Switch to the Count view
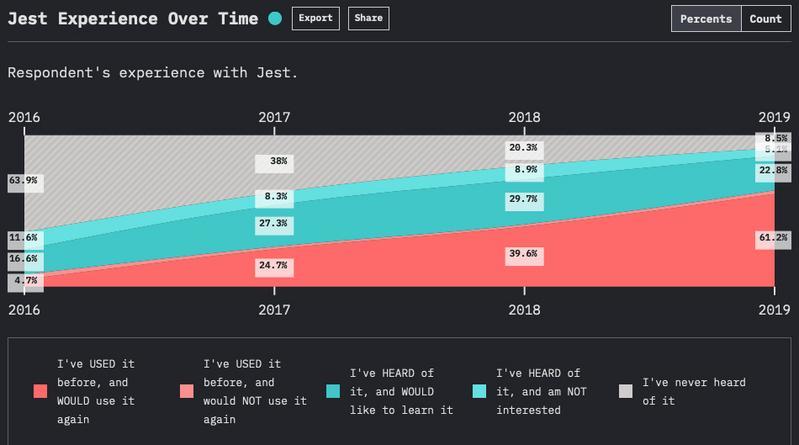This screenshot has width=799, height=445. [765, 19]
